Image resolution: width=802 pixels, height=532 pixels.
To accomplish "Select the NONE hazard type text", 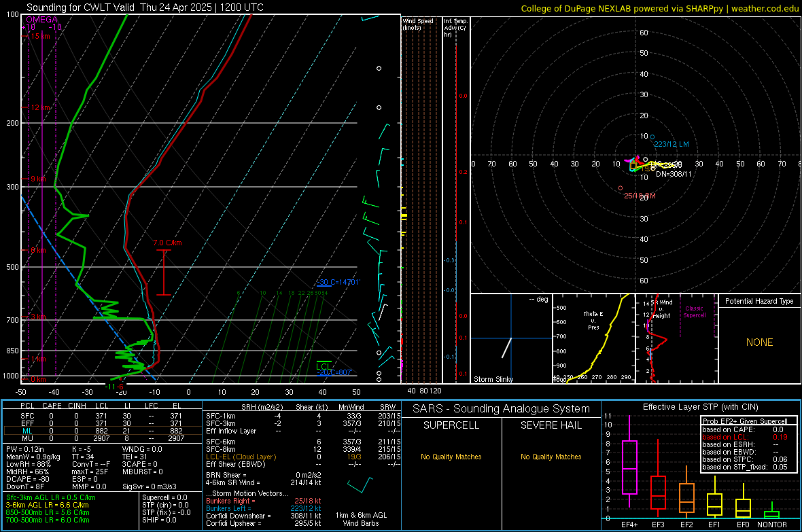I will click(759, 342).
